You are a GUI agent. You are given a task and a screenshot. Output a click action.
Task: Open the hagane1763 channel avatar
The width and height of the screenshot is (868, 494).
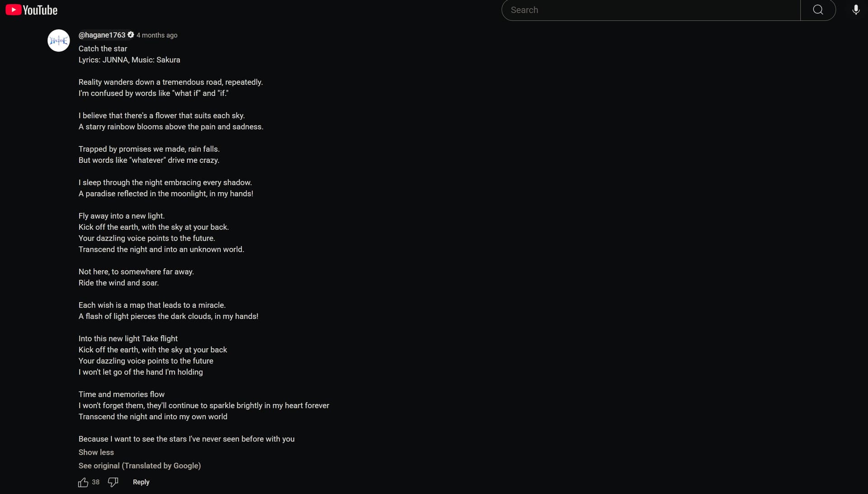pos(59,41)
